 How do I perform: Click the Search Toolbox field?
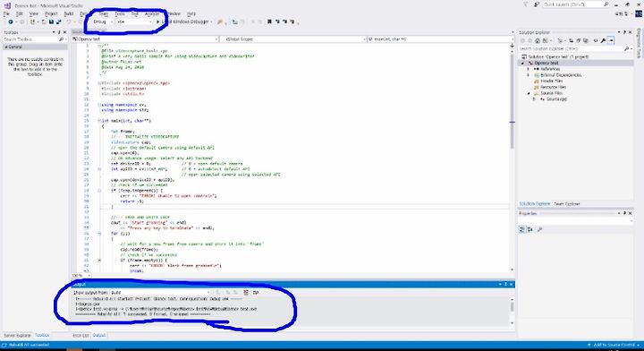click(34, 39)
